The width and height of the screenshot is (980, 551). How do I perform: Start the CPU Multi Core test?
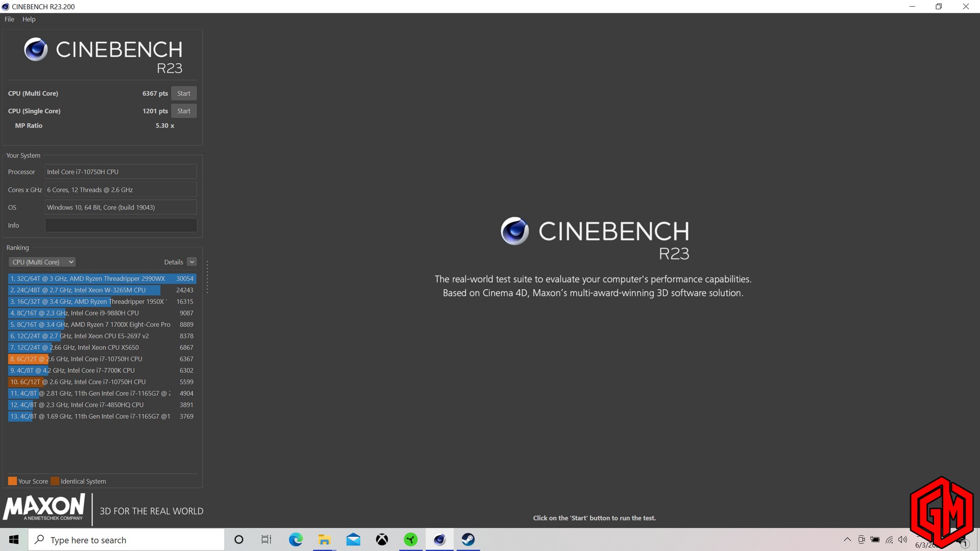184,93
